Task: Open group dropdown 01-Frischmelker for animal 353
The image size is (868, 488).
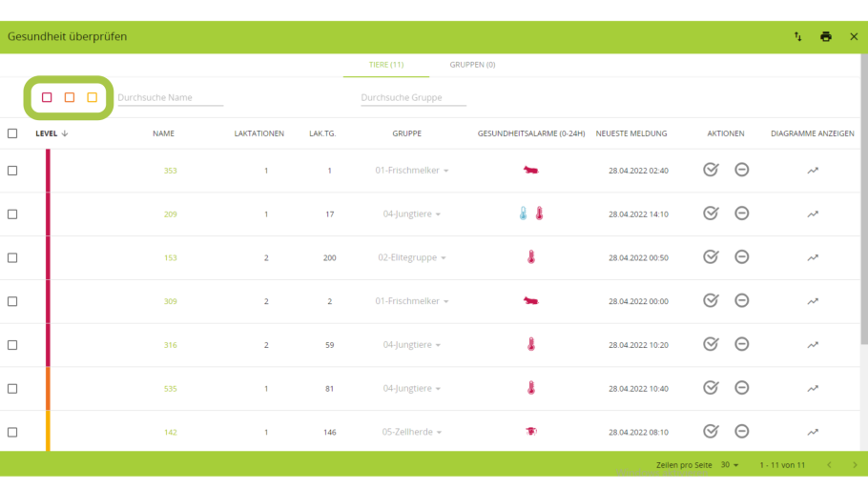Action: [412, 171]
